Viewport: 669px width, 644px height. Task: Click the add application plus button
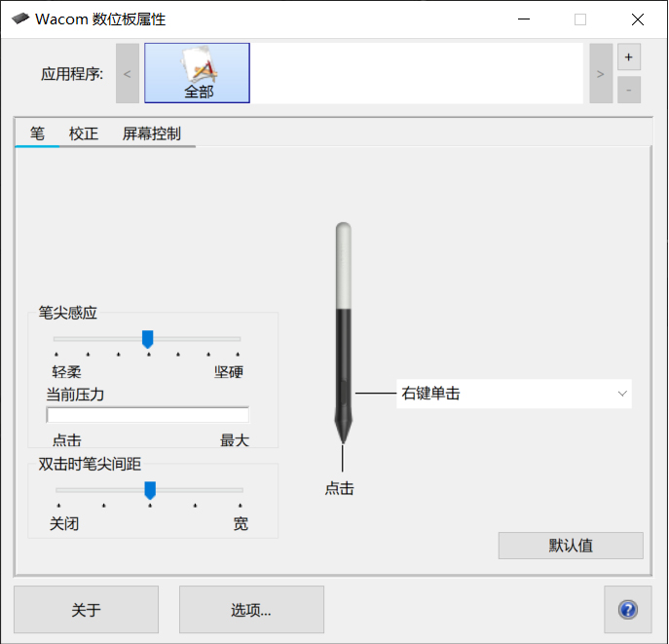click(x=628, y=57)
